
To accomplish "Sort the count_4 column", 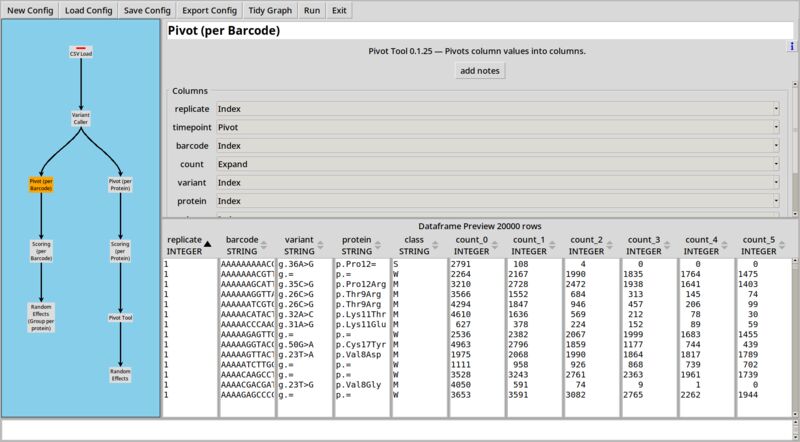I will click(x=724, y=245).
